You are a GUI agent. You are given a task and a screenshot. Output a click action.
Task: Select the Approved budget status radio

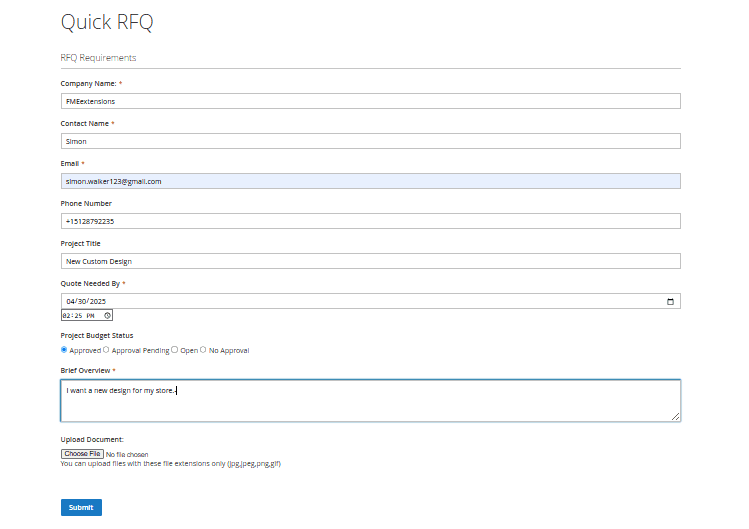click(x=64, y=350)
